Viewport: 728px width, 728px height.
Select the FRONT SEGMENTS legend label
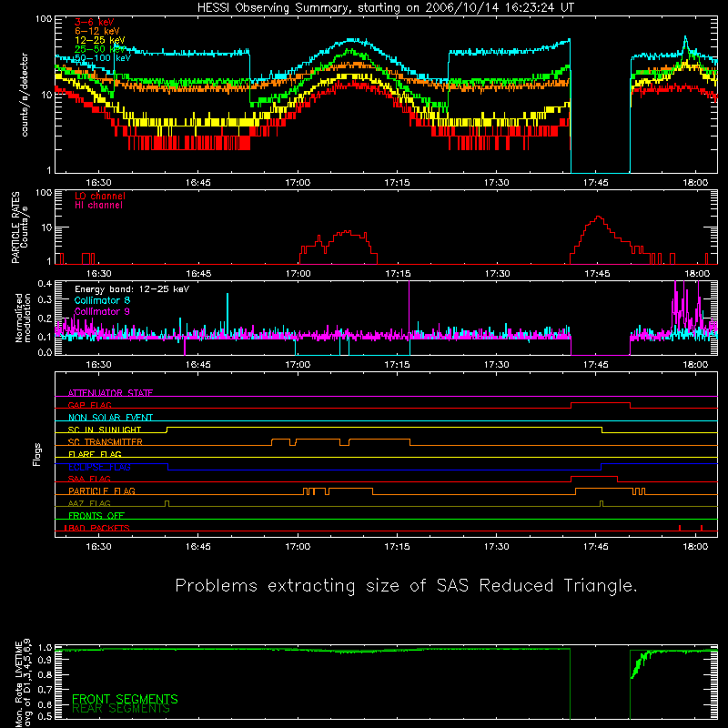[125, 699]
